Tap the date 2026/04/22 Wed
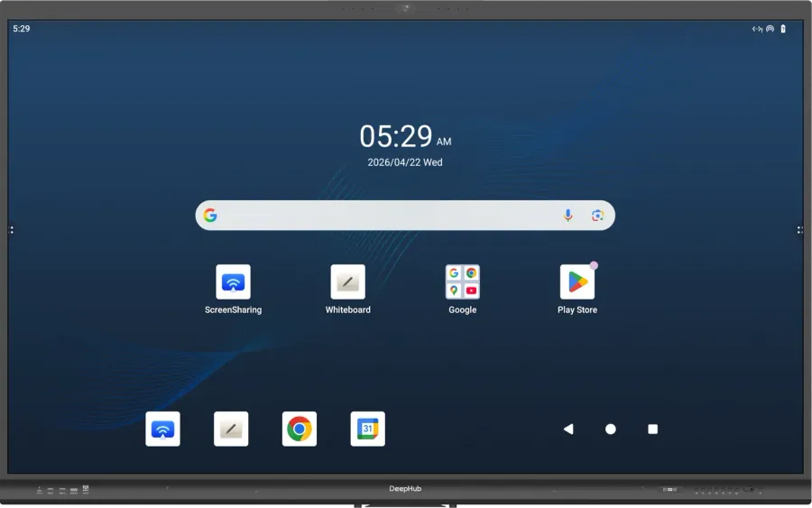 point(405,162)
